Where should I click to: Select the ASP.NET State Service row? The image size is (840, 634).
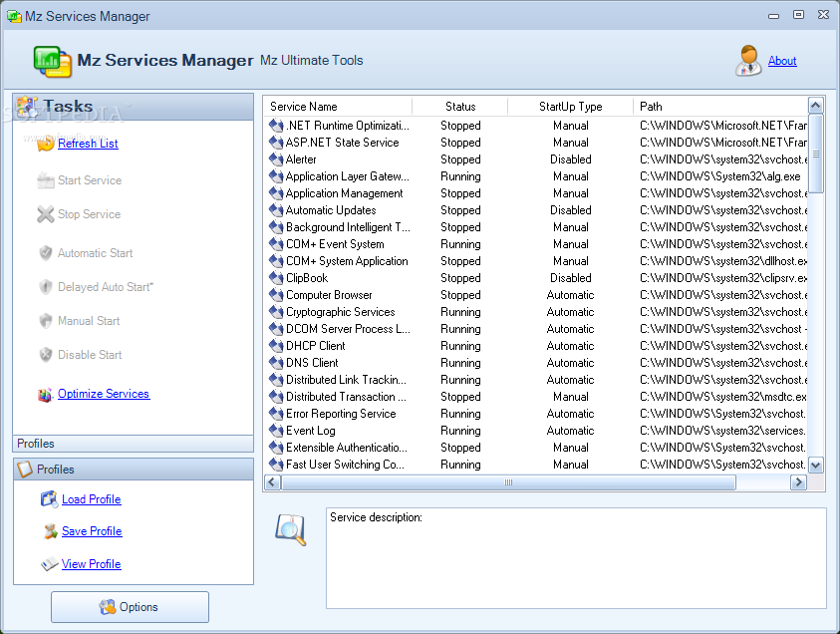(x=536, y=143)
